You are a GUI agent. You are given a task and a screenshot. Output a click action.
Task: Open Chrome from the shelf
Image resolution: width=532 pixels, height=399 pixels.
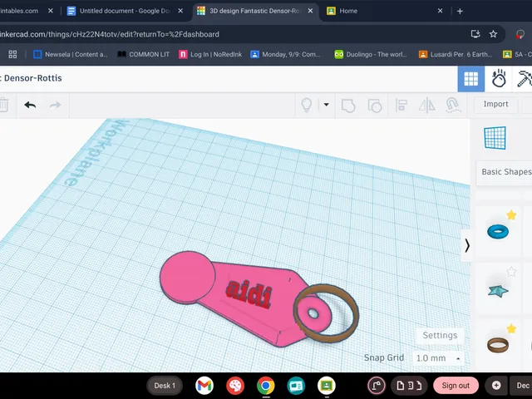click(266, 386)
